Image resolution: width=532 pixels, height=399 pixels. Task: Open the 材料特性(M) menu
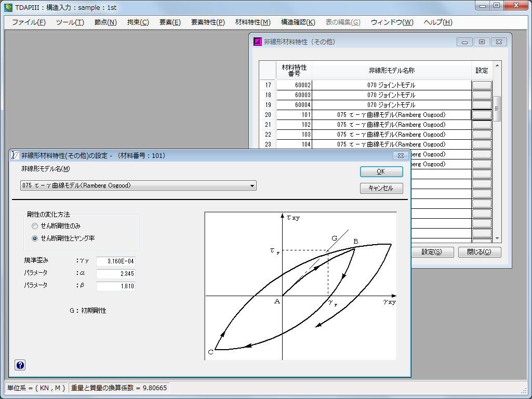click(x=253, y=22)
